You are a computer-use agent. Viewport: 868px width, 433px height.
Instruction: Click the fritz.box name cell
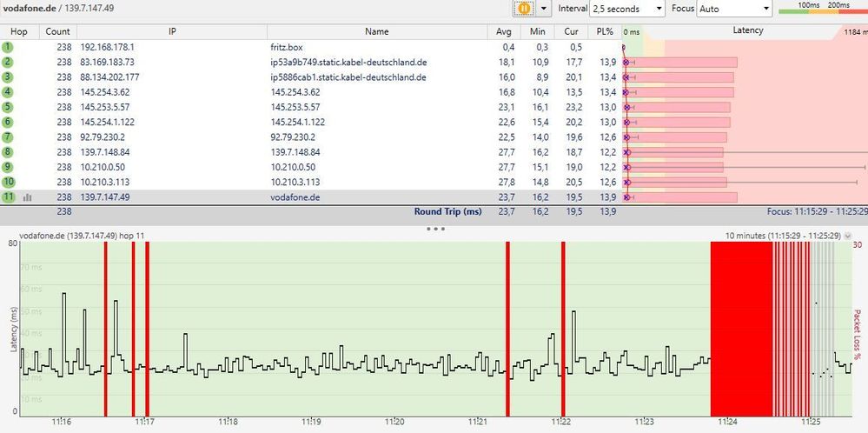point(286,48)
